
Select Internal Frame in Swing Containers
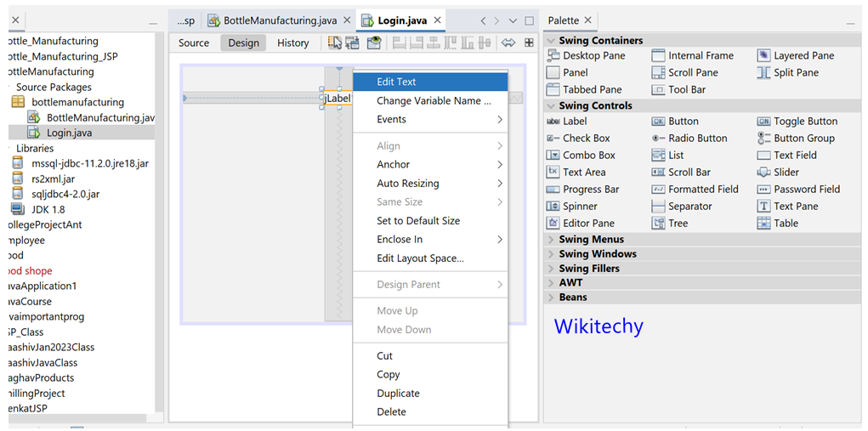point(693,55)
